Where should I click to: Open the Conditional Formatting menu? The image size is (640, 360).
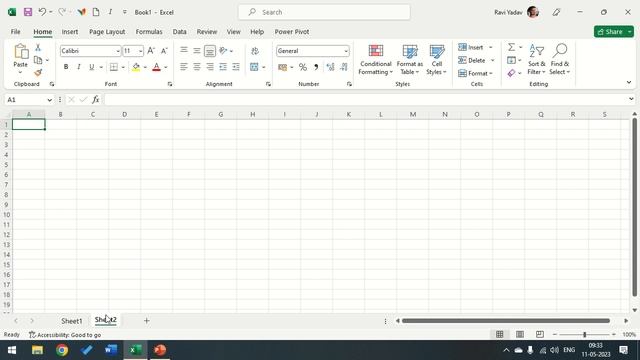pos(376,60)
